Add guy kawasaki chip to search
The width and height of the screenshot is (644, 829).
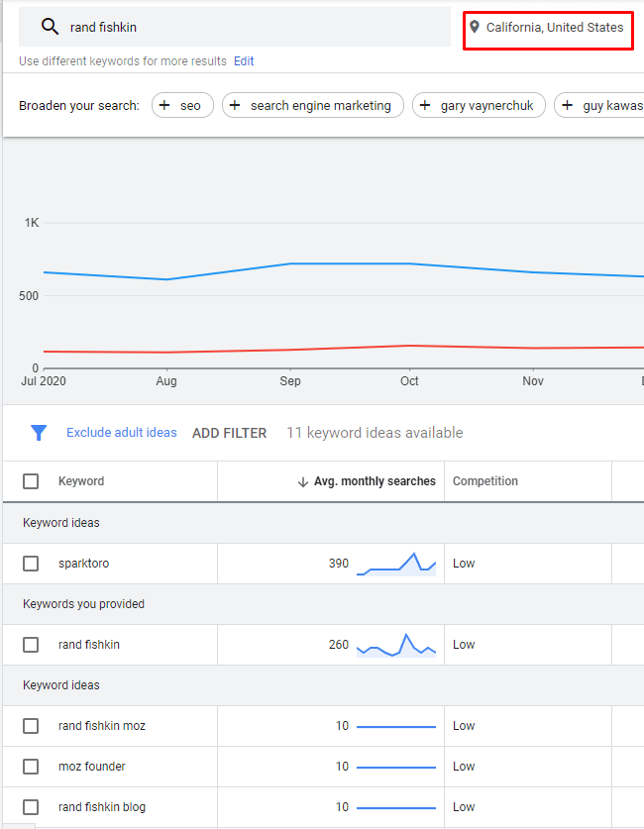(x=599, y=105)
